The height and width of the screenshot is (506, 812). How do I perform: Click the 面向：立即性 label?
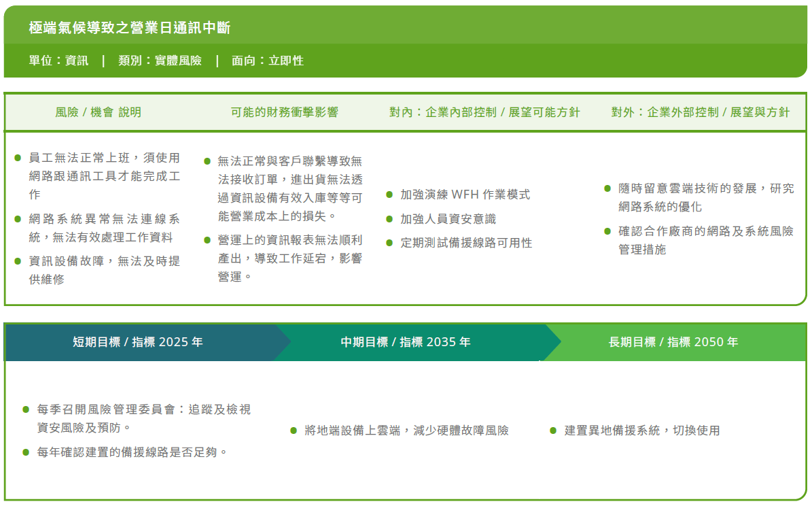point(267,61)
